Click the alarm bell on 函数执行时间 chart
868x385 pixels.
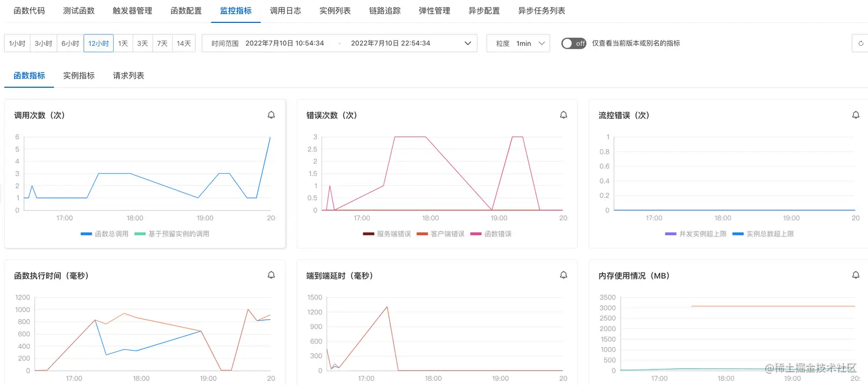click(272, 275)
